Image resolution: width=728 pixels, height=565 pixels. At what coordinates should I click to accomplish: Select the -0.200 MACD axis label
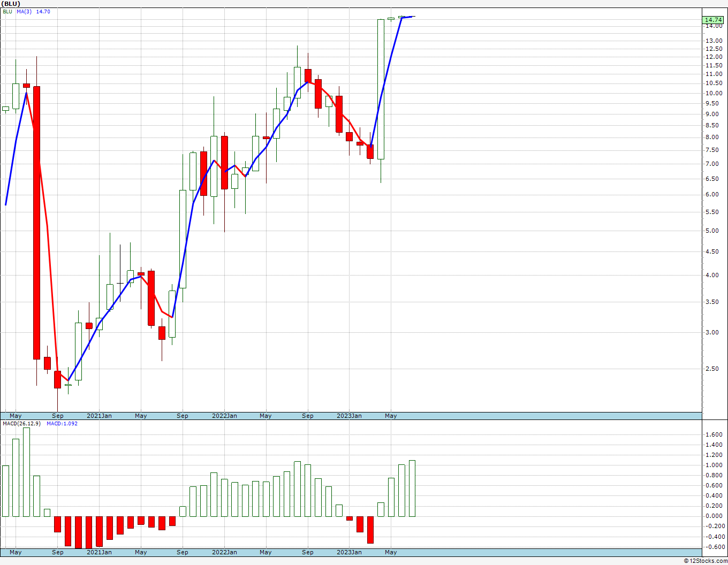click(715, 526)
